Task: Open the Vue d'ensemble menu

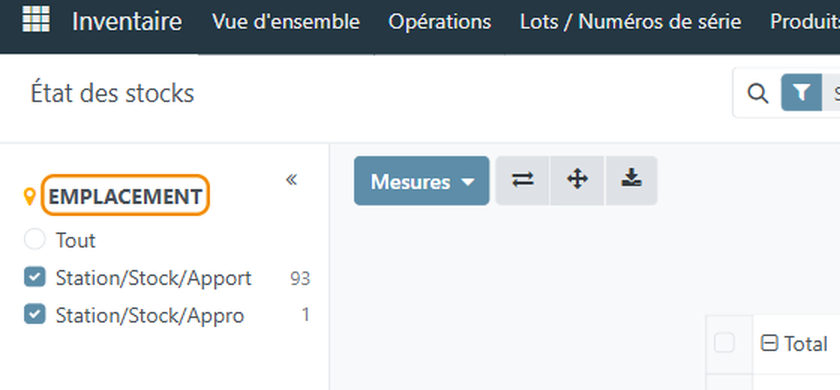Action: (286, 22)
